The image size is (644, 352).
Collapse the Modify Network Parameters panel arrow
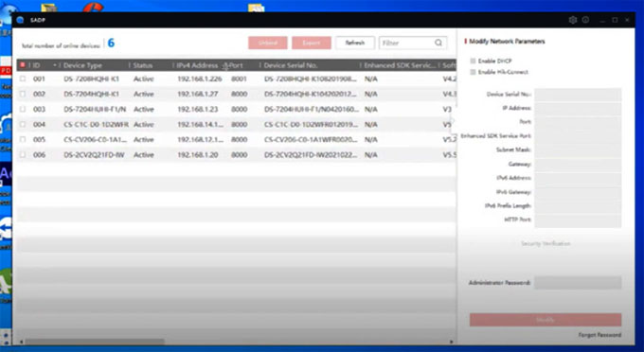click(x=453, y=120)
